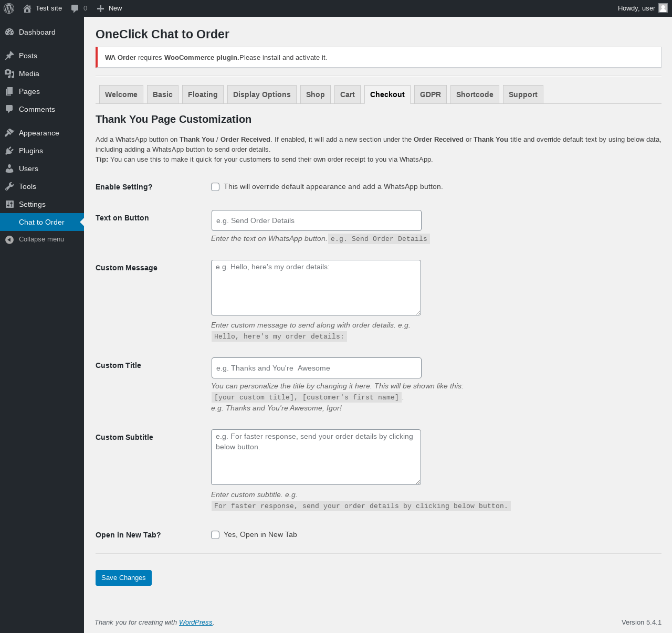672x633 pixels.
Task: Click the Thank You Page Customization heading
Action: coord(173,119)
